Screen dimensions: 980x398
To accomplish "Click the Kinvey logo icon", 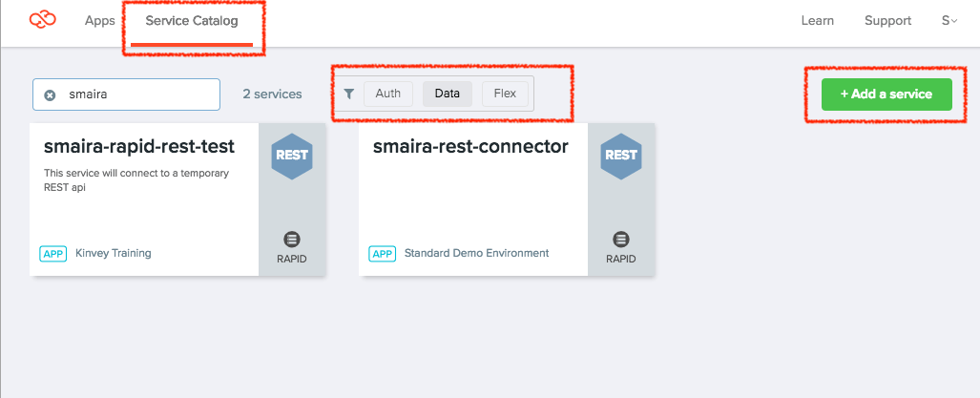I will click(x=44, y=20).
